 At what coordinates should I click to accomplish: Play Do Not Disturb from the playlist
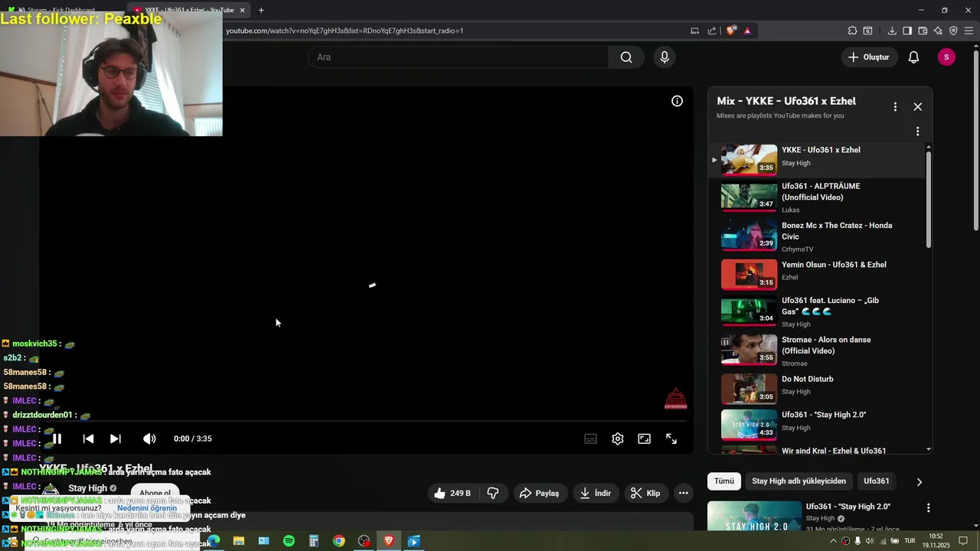point(816,387)
